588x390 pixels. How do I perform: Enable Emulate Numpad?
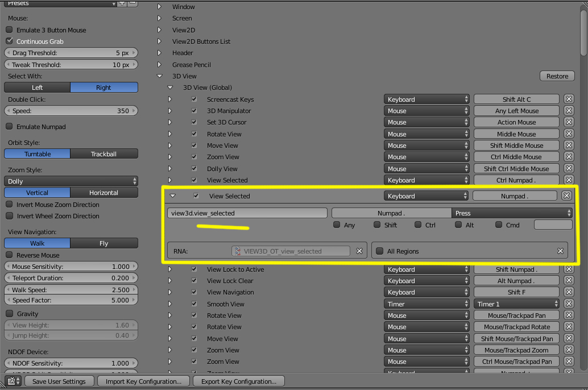pos(9,126)
